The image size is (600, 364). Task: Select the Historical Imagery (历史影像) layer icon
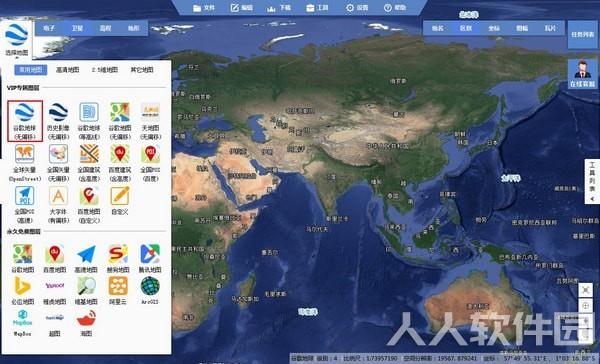pyautogui.click(x=58, y=112)
